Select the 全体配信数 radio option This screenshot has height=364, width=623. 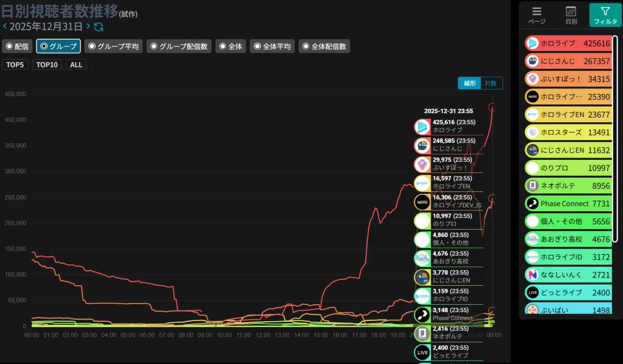point(324,46)
